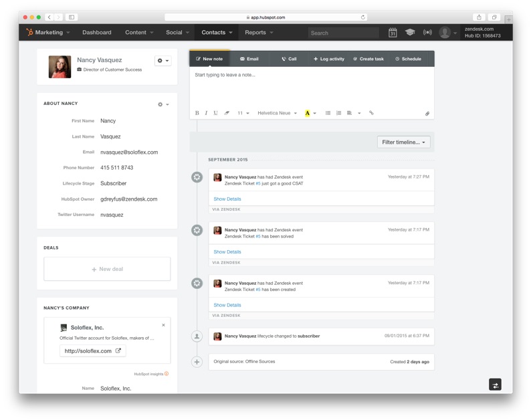Click the lifecycle change person icon
Screen dimensions: 531x420
coord(197,336)
